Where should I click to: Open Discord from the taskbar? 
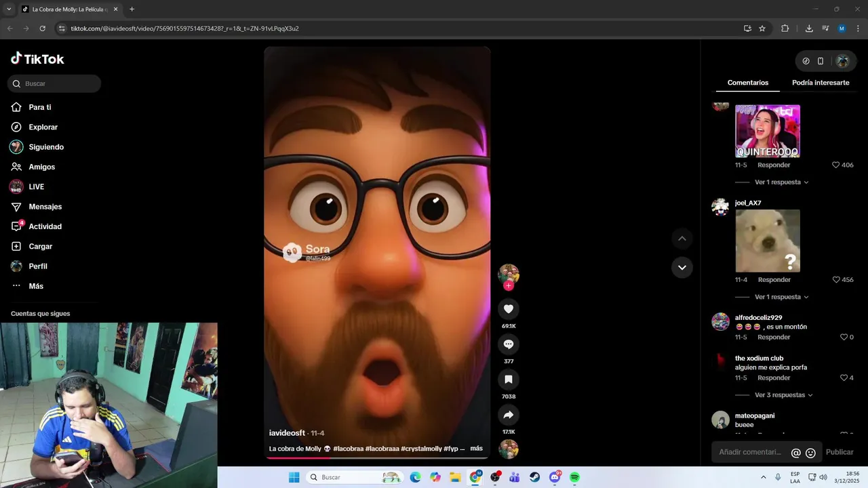tap(555, 477)
